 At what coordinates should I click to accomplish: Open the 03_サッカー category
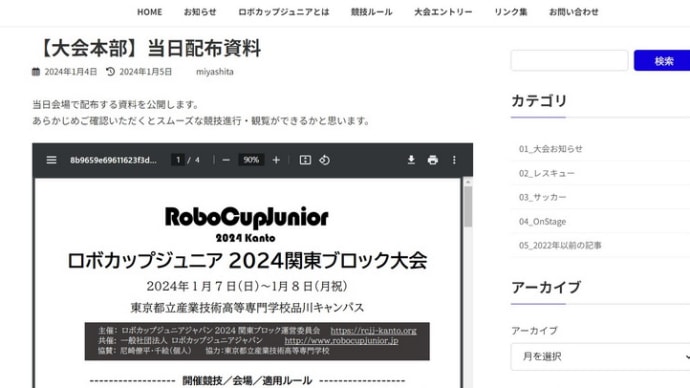(543, 198)
